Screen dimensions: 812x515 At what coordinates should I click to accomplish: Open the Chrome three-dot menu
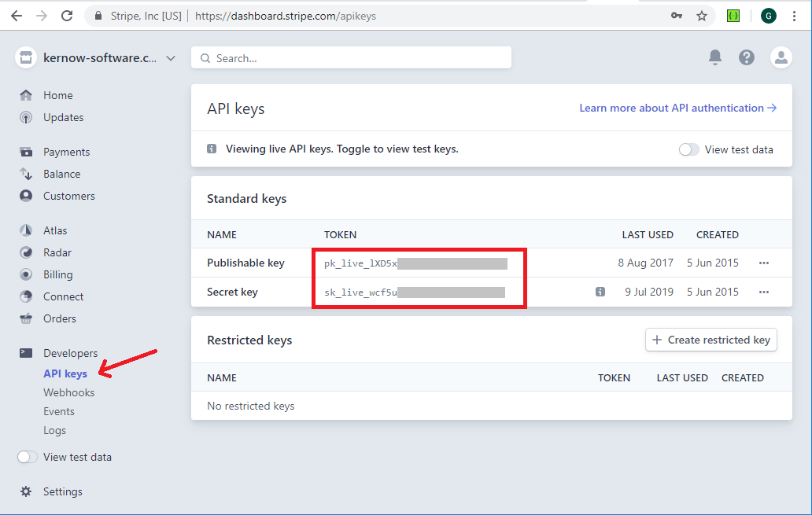click(794, 16)
